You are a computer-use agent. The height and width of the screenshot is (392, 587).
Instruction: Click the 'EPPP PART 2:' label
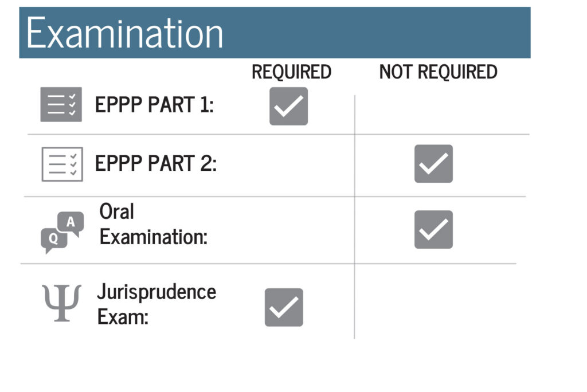pyautogui.click(x=156, y=164)
